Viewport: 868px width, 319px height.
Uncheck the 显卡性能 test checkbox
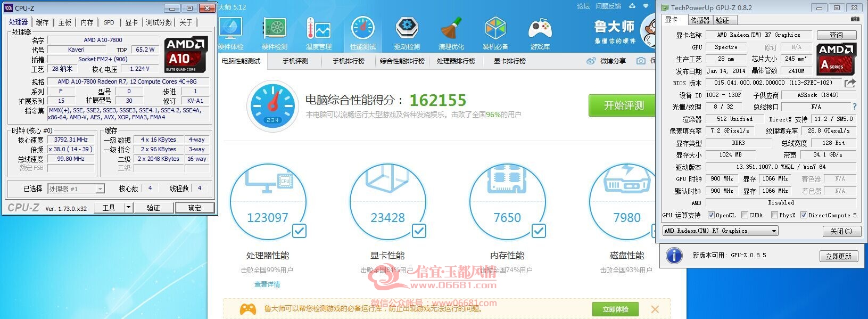click(x=419, y=231)
